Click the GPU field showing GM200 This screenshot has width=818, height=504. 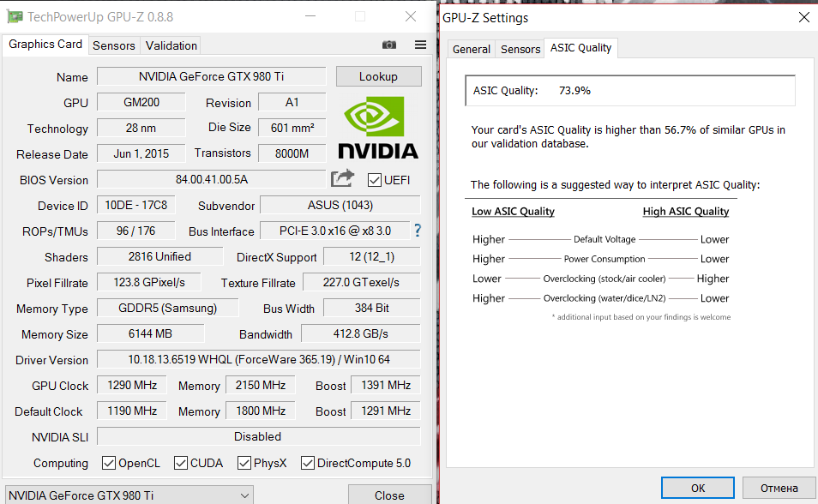[141, 102]
